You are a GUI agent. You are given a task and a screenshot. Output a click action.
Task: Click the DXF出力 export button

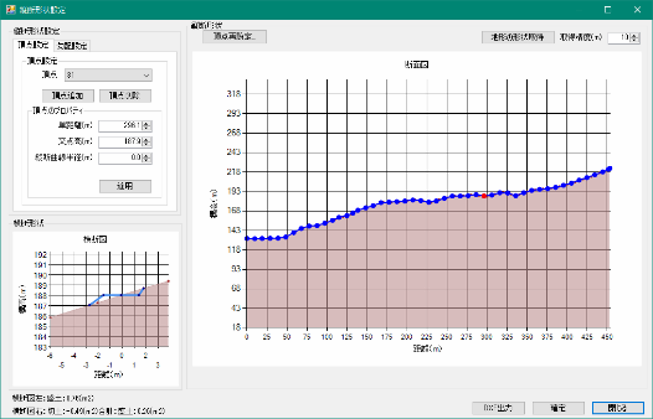(498, 408)
